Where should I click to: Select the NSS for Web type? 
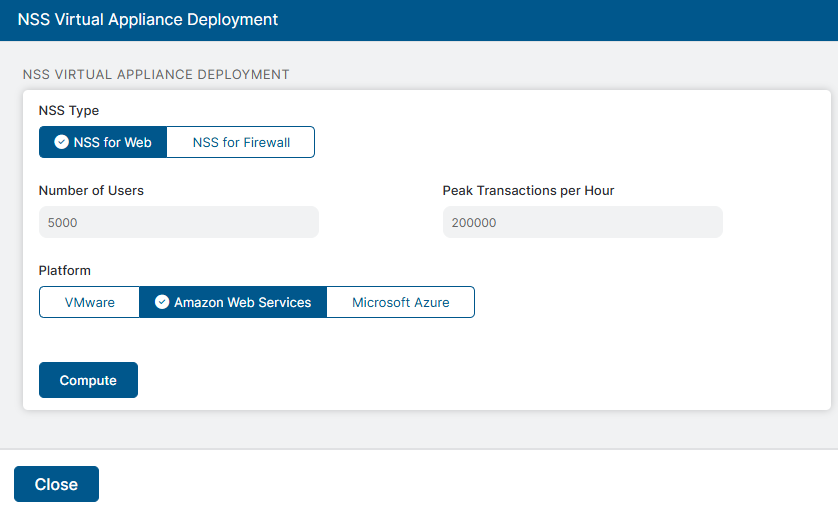click(x=103, y=142)
